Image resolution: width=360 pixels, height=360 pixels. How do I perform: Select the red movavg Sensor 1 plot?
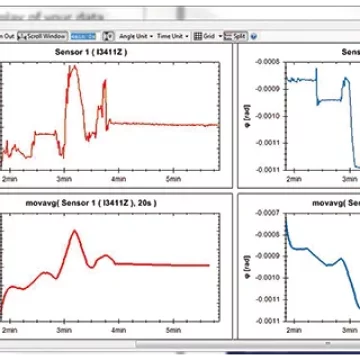(110, 267)
